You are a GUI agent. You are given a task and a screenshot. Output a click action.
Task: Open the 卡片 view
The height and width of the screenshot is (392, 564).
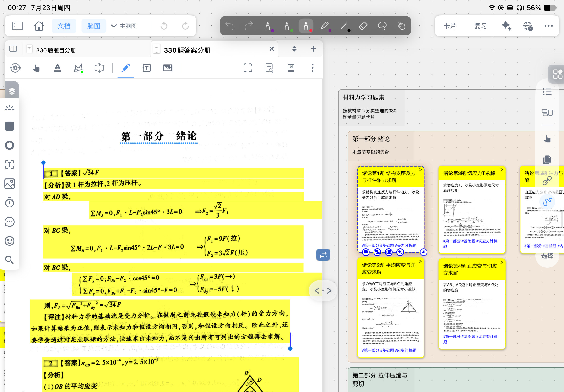click(x=450, y=26)
